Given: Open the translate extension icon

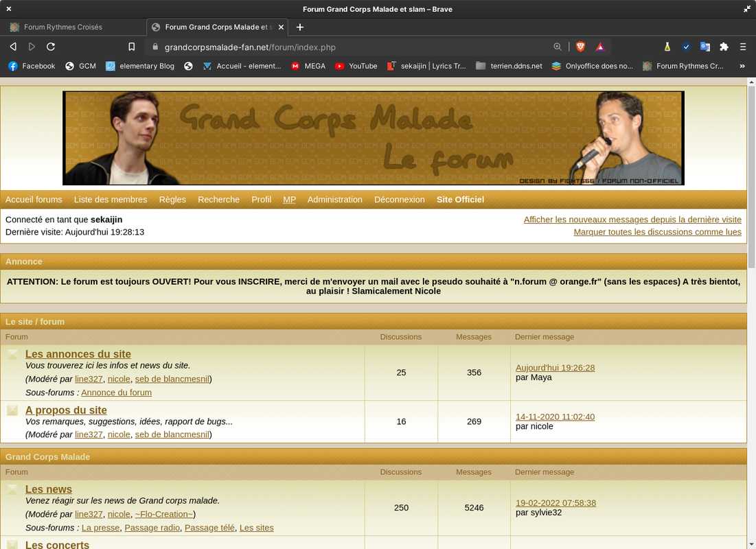Looking at the screenshot, I should point(705,47).
